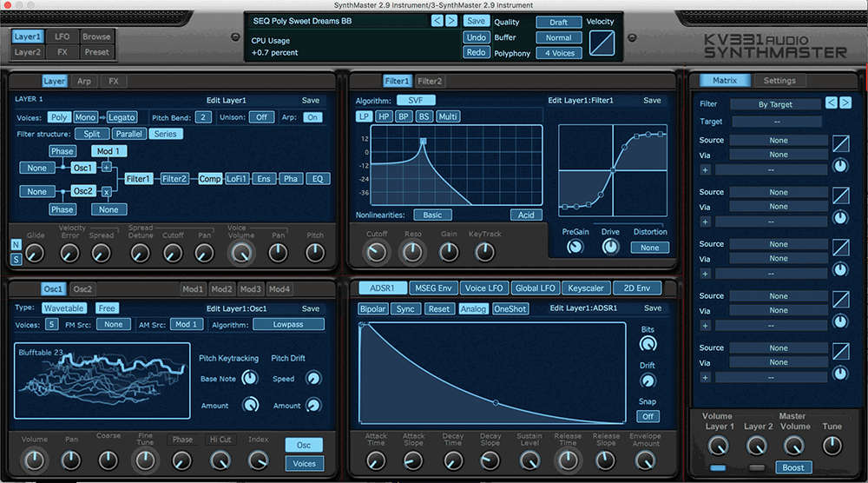Open matrix Filter dropdown By Target
868x483 pixels.
[775, 104]
